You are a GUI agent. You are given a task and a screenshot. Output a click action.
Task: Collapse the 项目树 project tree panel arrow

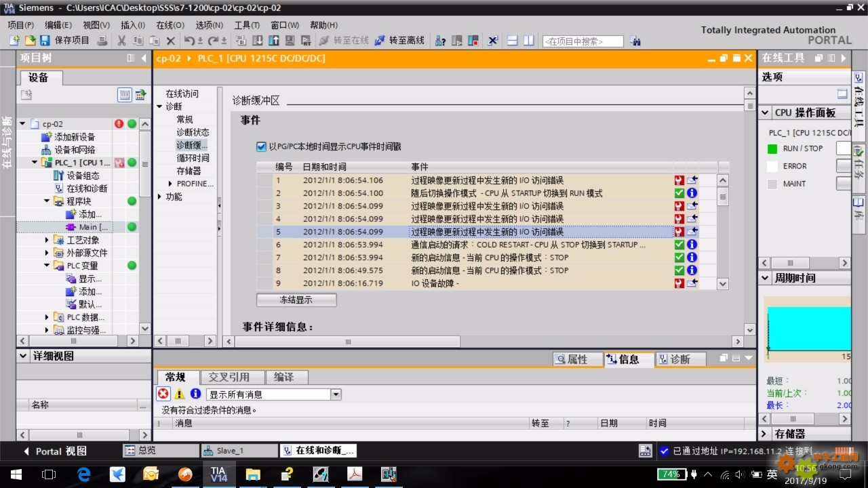(144, 58)
